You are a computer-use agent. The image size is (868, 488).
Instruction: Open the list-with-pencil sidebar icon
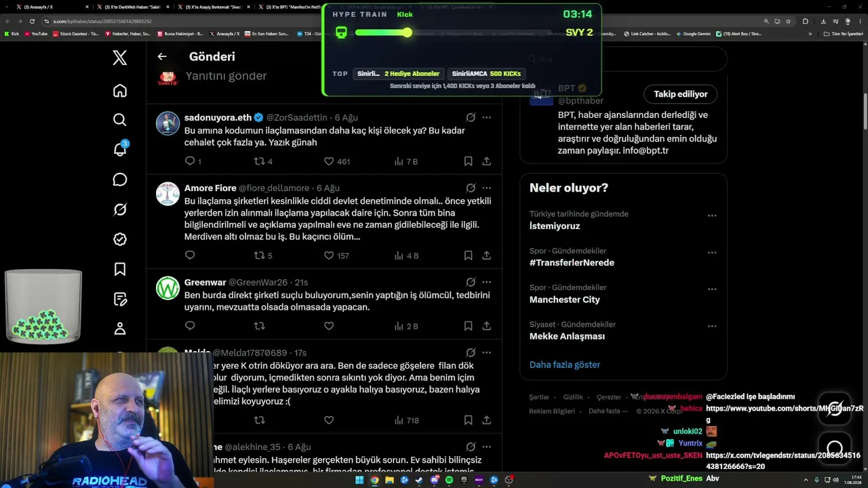pos(120,299)
